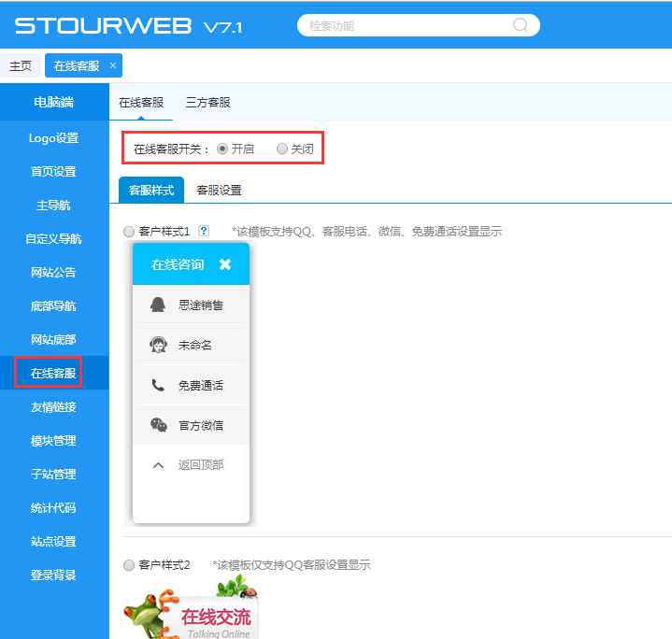The image size is (672, 639).
Task: Choose 客户样式1 radio option
Action: 129,231
